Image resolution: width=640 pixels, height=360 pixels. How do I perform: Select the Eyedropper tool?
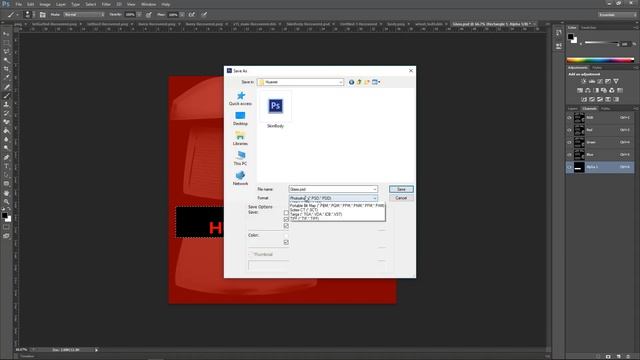click(x=6, y=78)
